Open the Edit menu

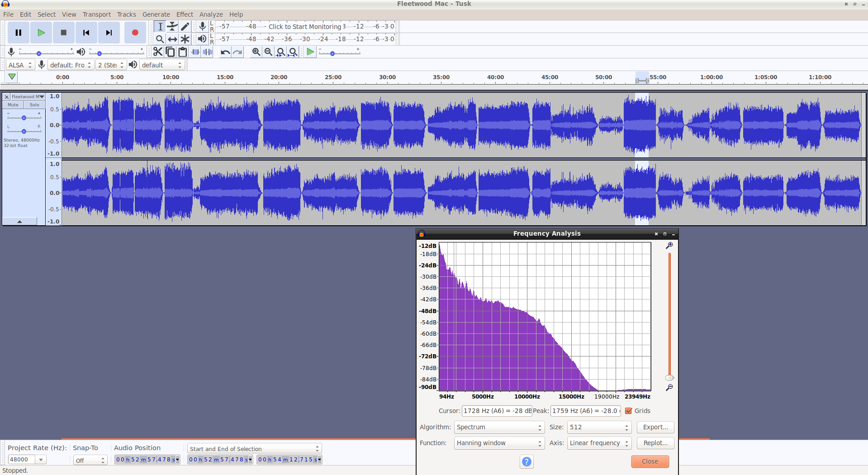pos(26,14)
